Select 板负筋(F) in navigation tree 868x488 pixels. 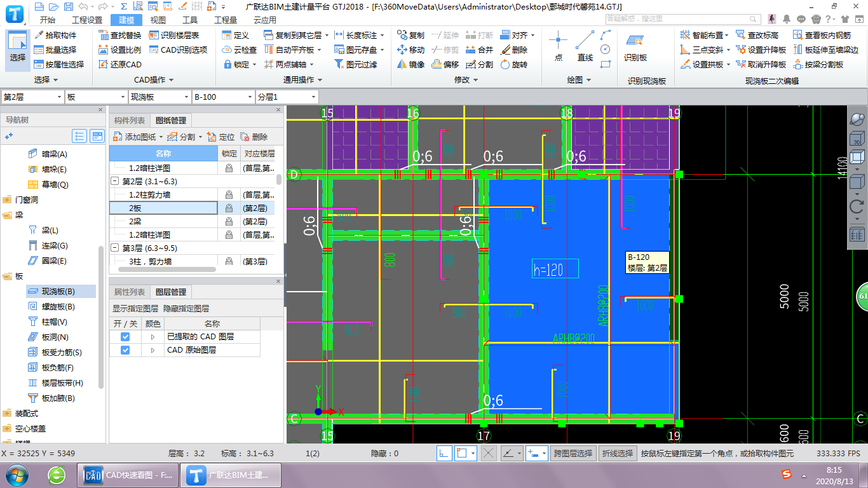point(57,368)
